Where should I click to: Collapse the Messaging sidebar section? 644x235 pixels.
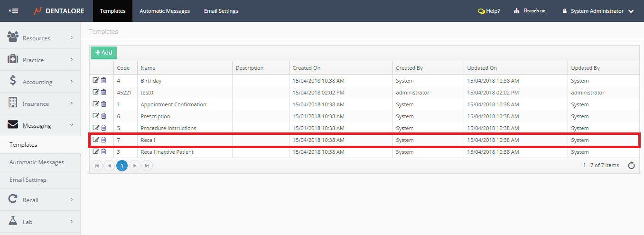(40, 125)
